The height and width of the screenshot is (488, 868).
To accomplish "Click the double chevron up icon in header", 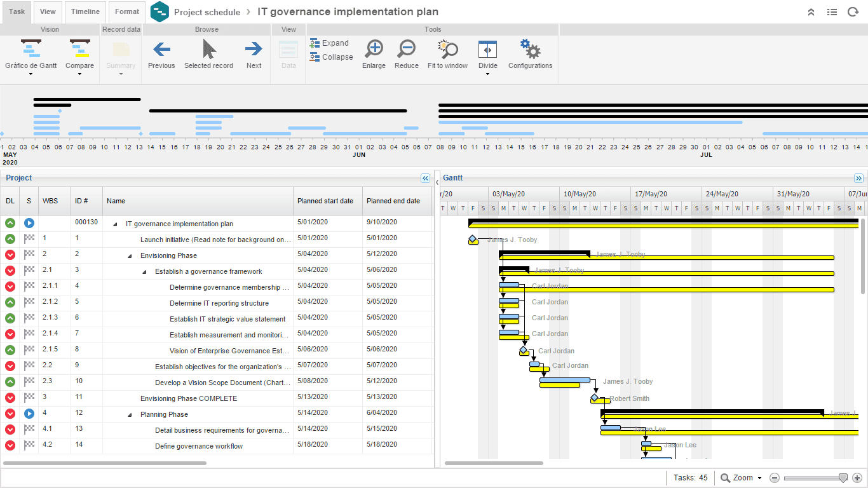I will 811,12.
